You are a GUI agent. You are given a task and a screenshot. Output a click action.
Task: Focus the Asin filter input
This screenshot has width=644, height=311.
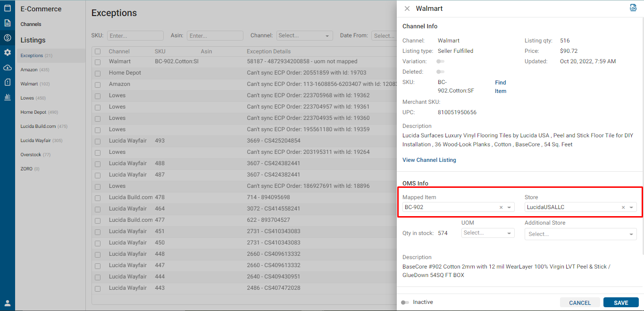[x=215, y=35]
